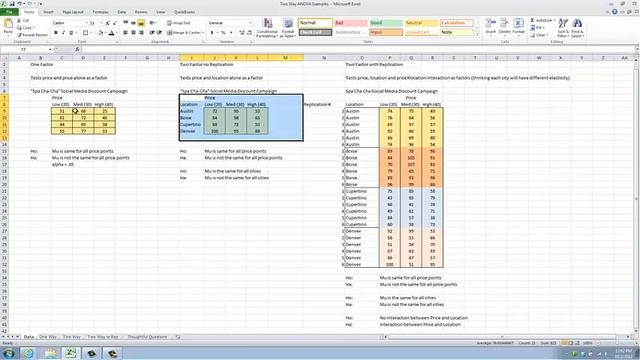
Task: Switch to the Formulas ribbon tab
Action: tap(100, 12)
